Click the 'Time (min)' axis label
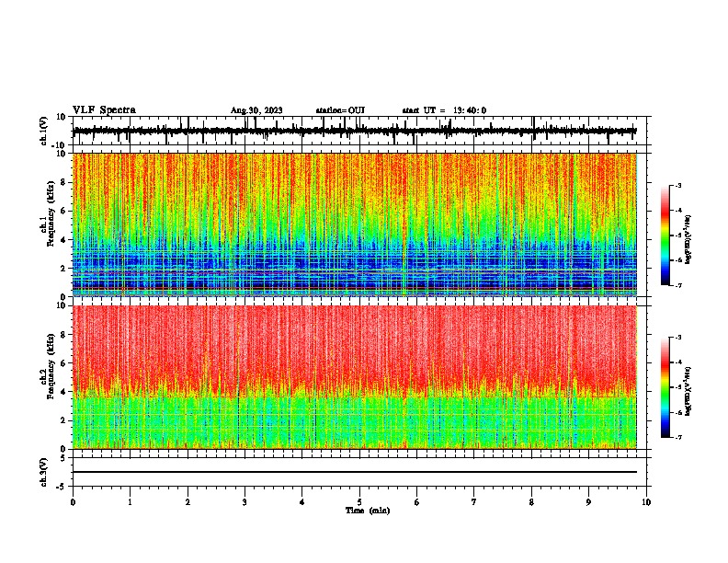728x563 pixels. pyautogui.click(x=368, y=511)
